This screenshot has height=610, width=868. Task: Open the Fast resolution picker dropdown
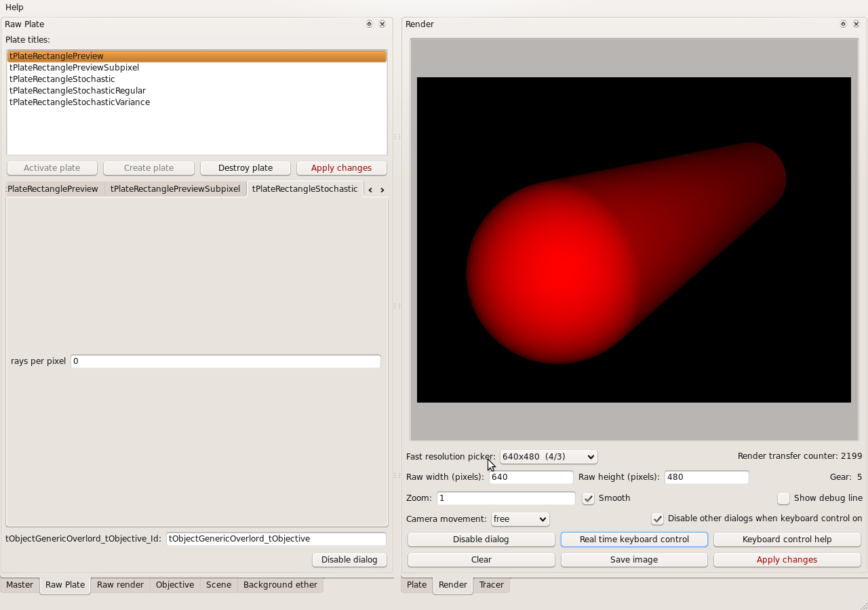click(548, 457)
